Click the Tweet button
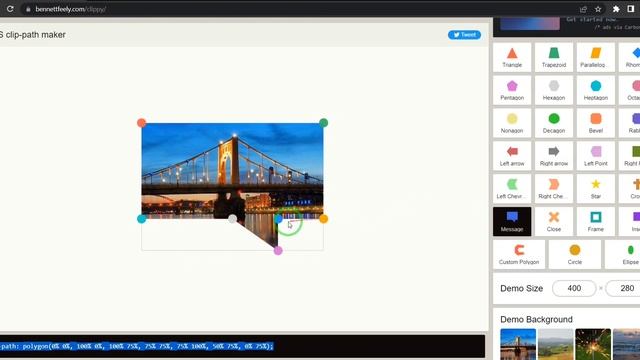Viewport: 640px width, 360px height. 464,35
